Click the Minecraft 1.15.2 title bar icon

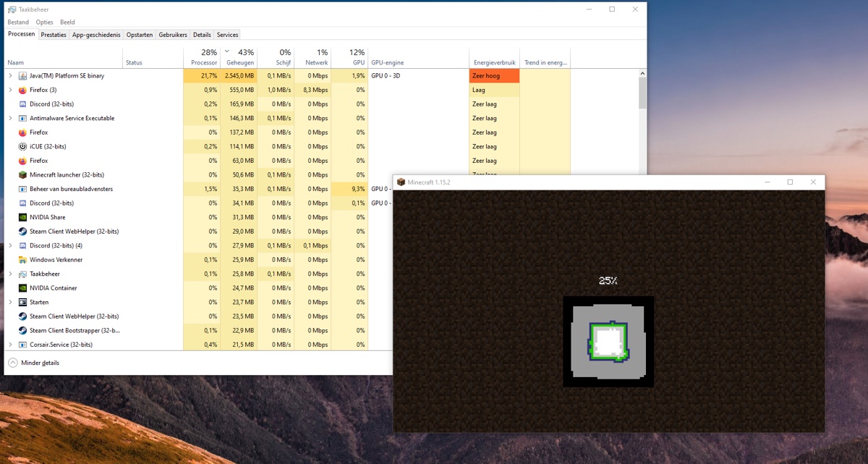(x=401, y=182)
